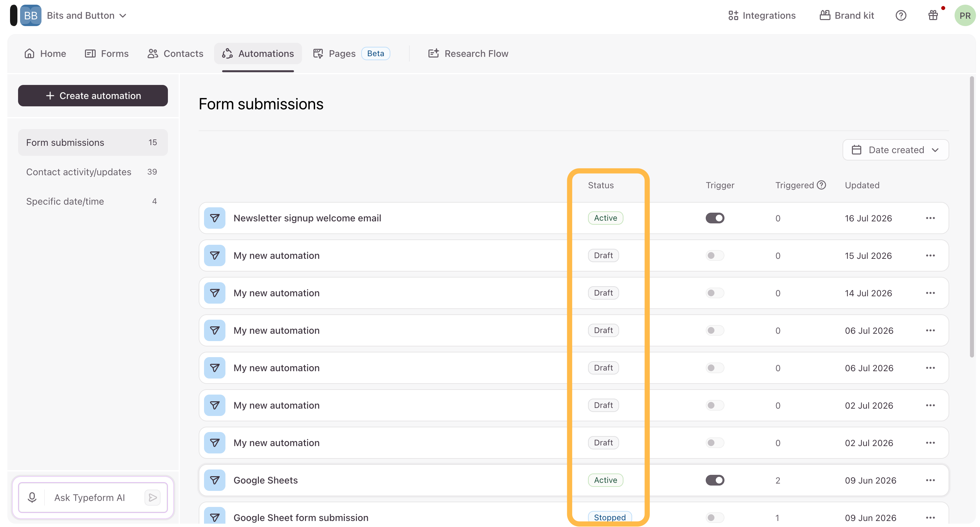Enable trigger for automation updated 14 Jul 2026

715,293
